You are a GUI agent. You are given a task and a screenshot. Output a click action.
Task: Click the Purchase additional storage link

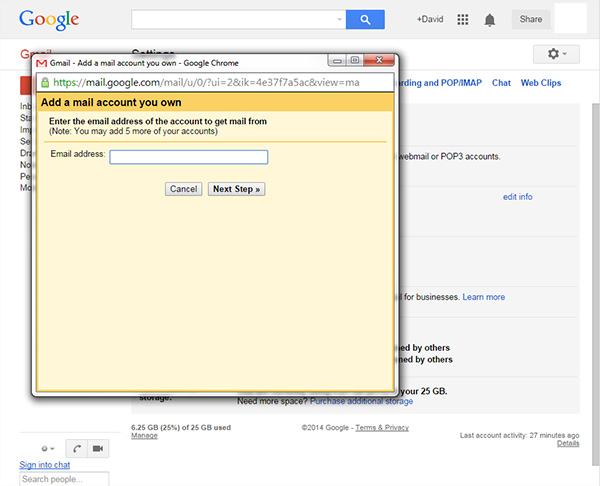361,401
